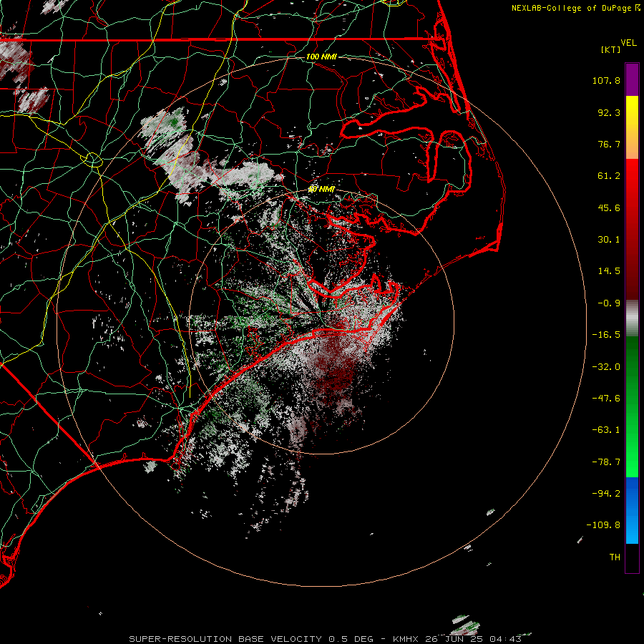Click the -63.1 velocity scale value

click(606, 430)
